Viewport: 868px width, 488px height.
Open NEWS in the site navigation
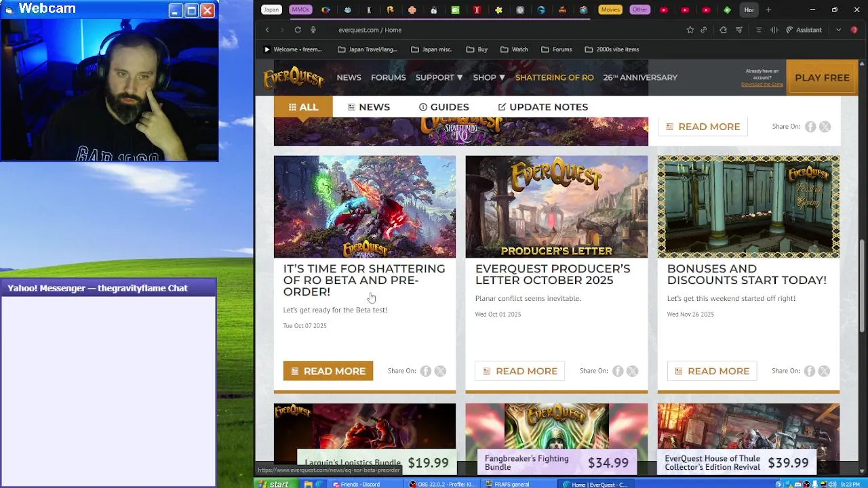349,77
